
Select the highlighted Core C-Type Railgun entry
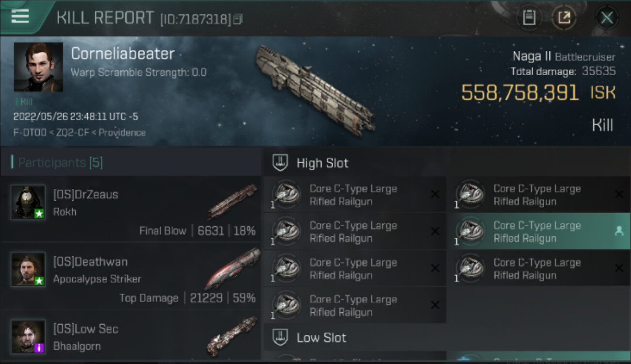tap(538, 232)
